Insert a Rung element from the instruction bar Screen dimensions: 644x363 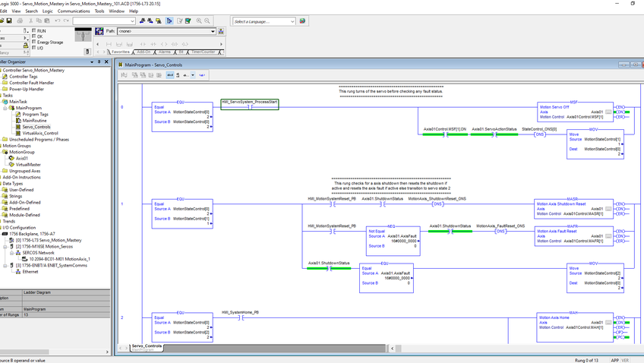pos(109,44)
